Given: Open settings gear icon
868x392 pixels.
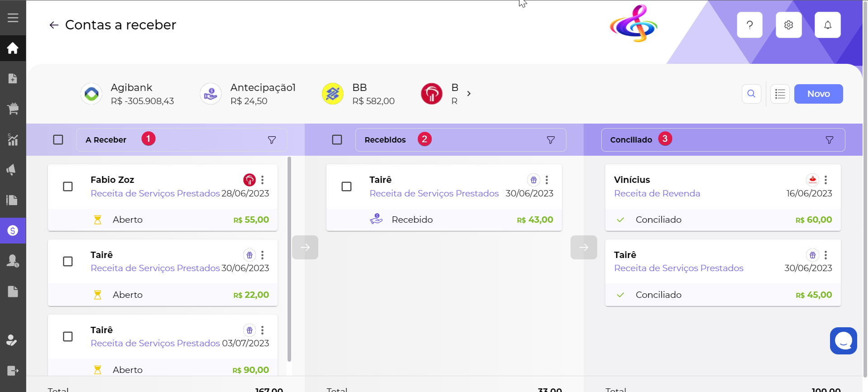Looking at the screenshot, I should click(788, 25).
